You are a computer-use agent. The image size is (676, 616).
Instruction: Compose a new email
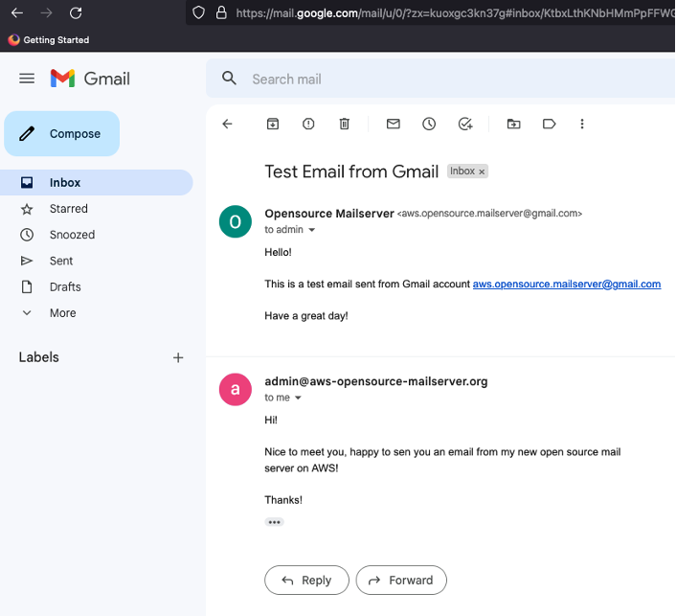(61, 134)
